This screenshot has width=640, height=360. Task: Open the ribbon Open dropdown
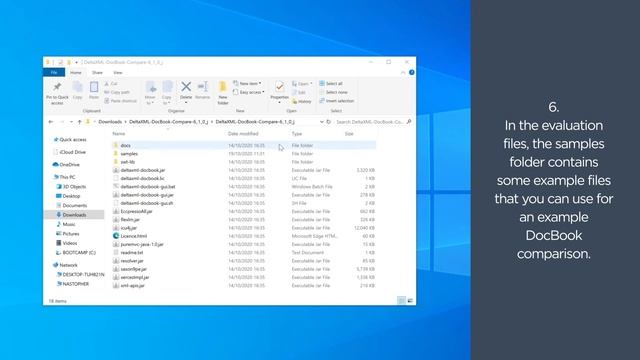tap(302, 84)
